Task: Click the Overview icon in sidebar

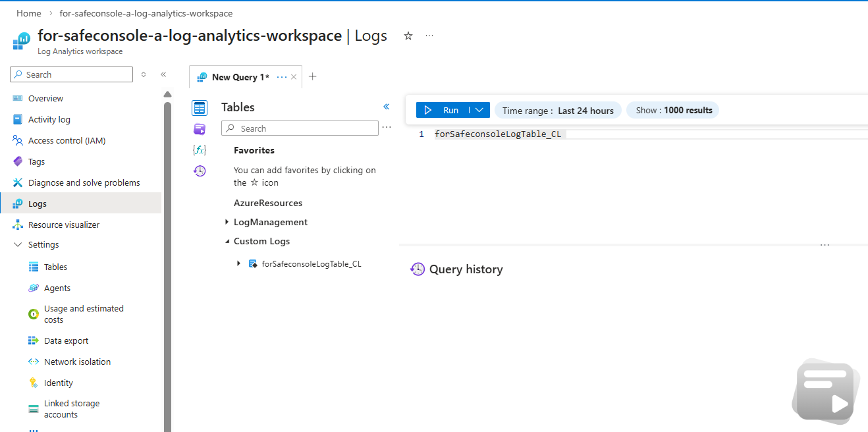Action: 18,98
